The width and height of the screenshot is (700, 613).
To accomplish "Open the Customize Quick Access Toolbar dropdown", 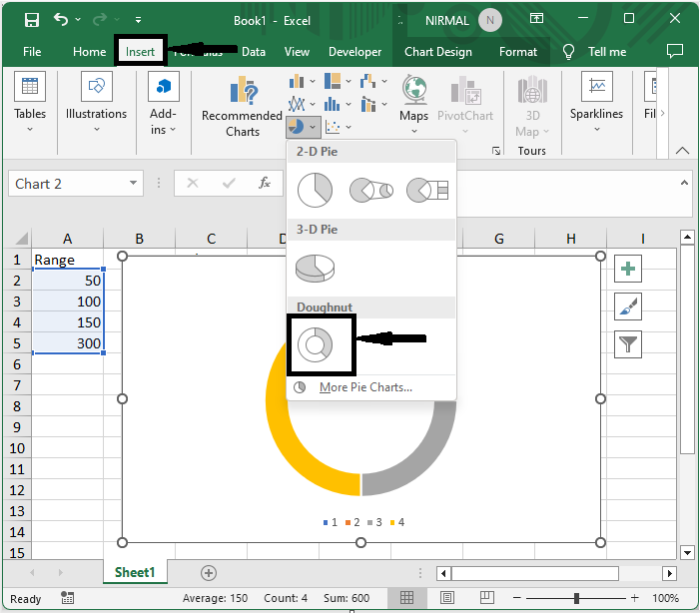I will point(139,20).
